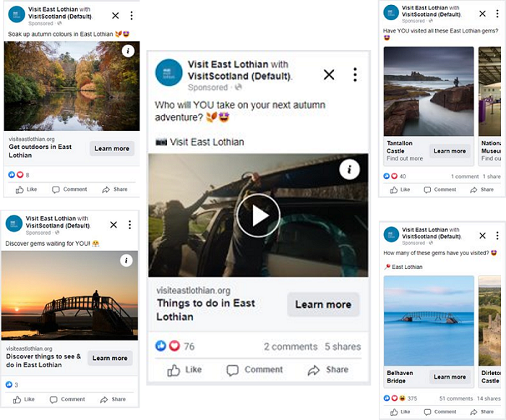Screen dimensions: 506x420
Task: Comment on How many gems visited ad
Action: tap(440, 412)
